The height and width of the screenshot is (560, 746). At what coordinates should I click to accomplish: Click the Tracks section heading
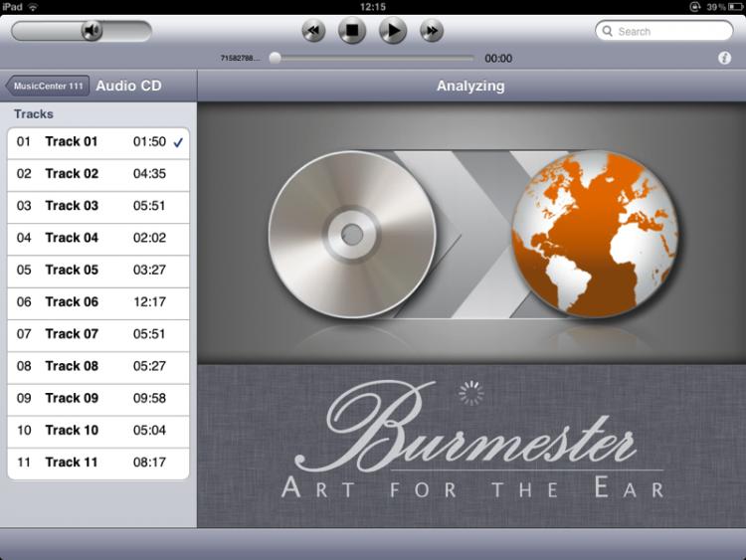click(33, 114)
